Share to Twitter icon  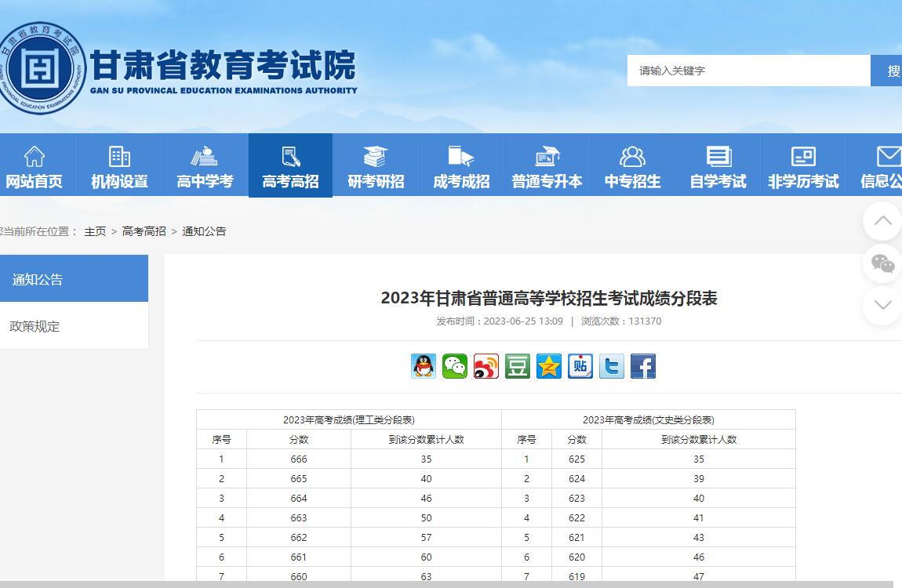[612, 366]
